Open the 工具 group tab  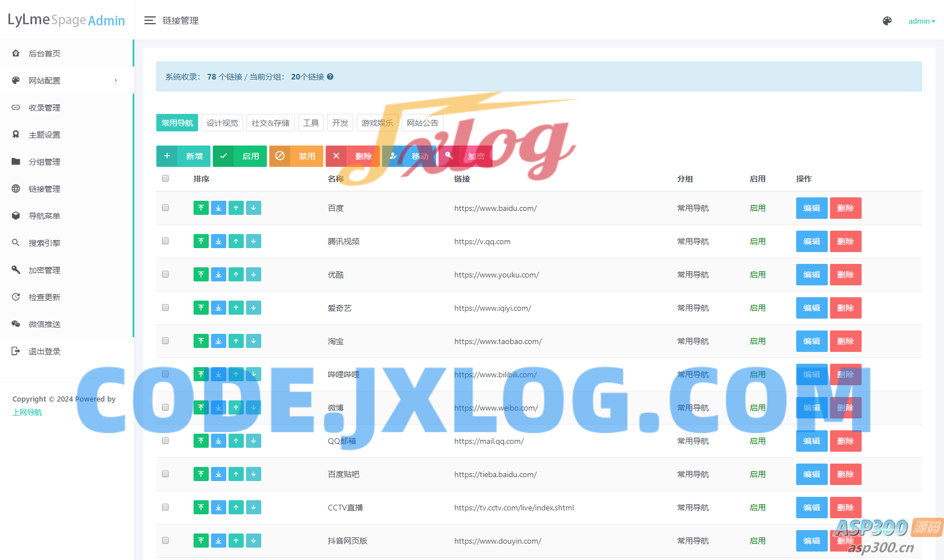pos(310,123)
